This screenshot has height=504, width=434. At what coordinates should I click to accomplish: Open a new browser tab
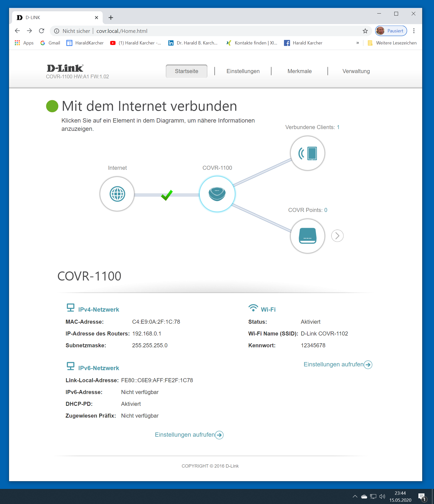click(x=111, y=18)
